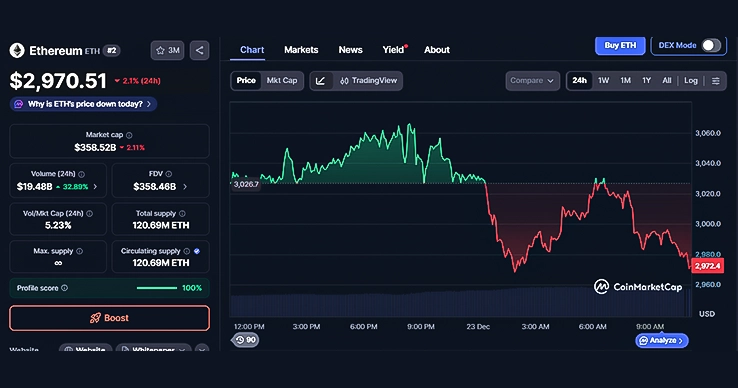Select All time range
Viewport: 738px width, 388px height.
(x=667, y=81)
